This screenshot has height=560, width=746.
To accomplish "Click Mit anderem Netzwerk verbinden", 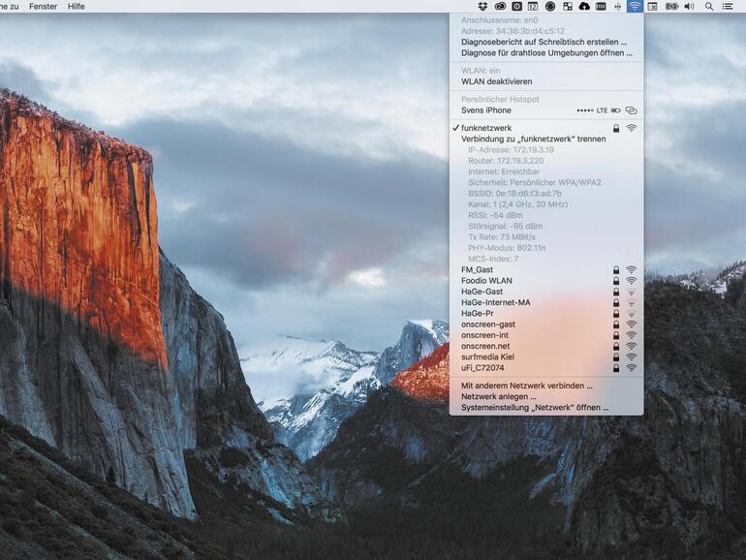I will click(526, 386).
